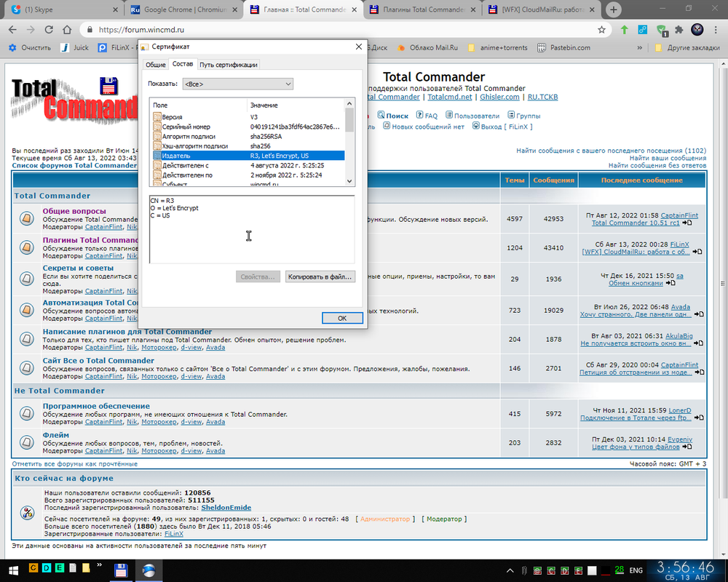Click the Общие вопросы forum folder icon
728x582 pixels.
coord(27,218)
